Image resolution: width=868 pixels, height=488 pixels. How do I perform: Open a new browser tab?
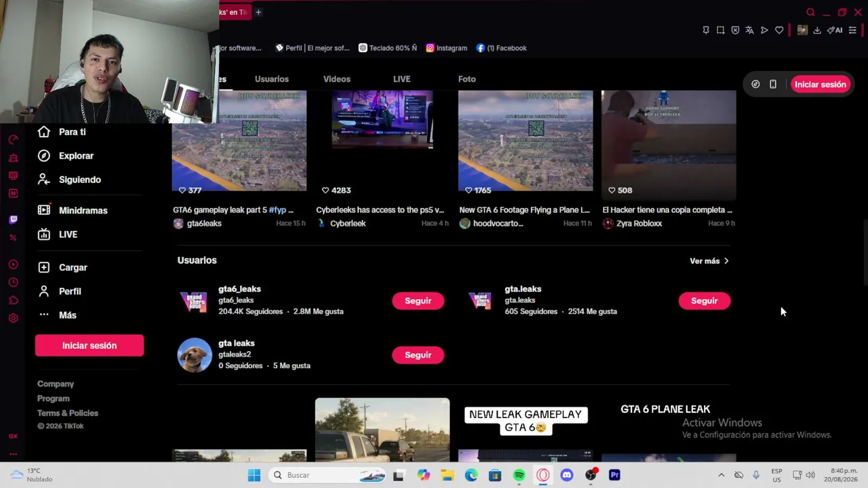point(258,12)
